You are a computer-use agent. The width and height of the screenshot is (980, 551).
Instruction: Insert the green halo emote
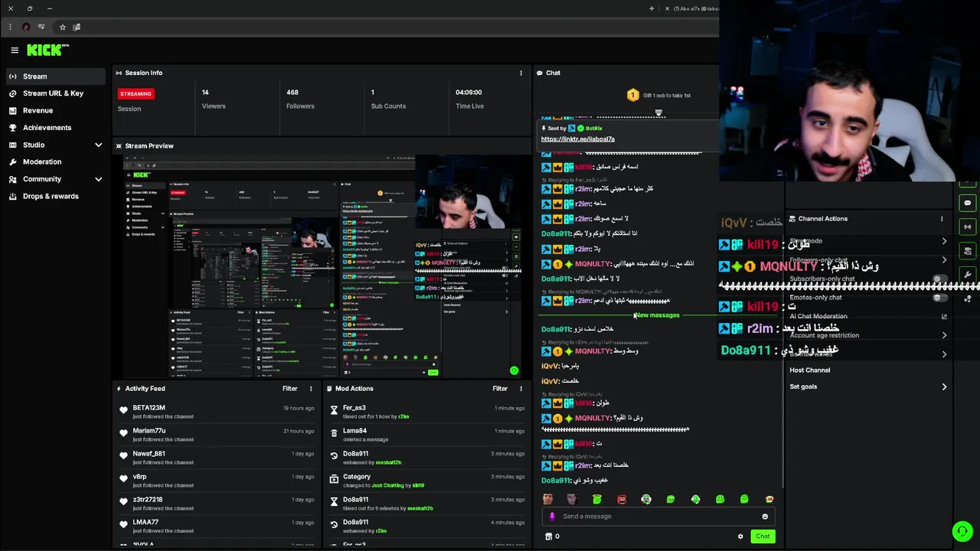tap(597, 499)
